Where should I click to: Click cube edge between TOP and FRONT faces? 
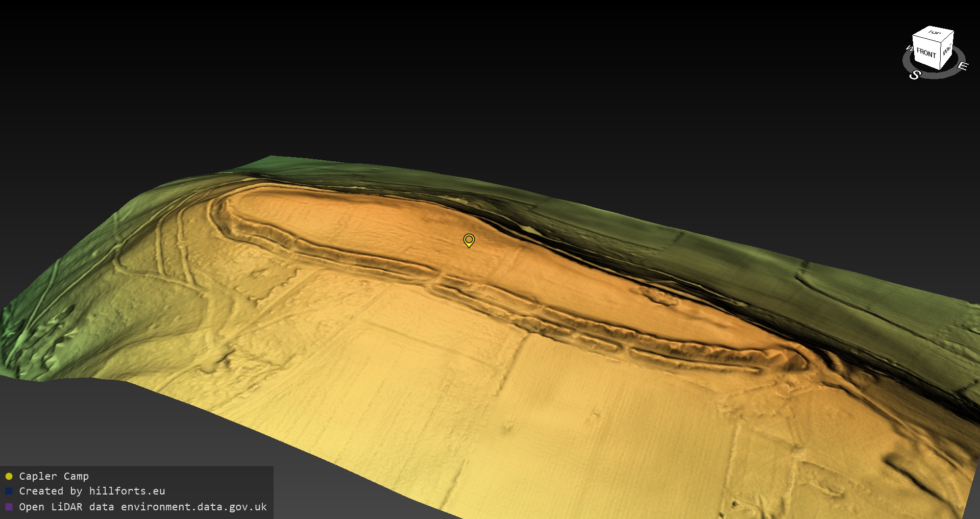(x=927, y=39)
